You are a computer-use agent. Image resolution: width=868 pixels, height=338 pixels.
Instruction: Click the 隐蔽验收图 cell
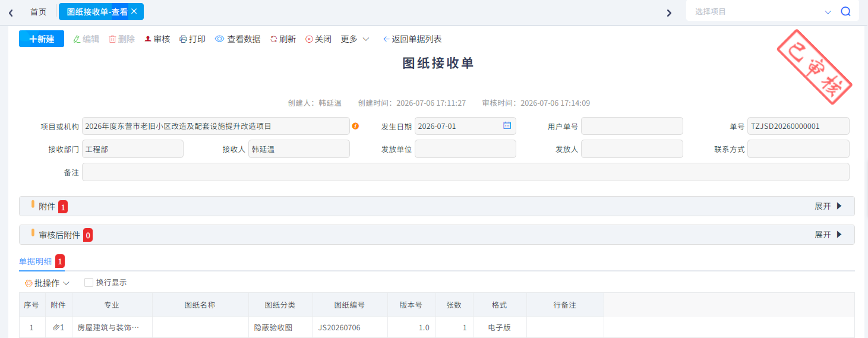tap(280, 327)
